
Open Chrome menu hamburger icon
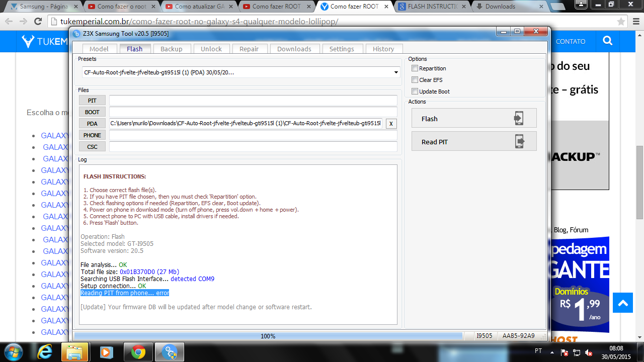tap(635, 22)
